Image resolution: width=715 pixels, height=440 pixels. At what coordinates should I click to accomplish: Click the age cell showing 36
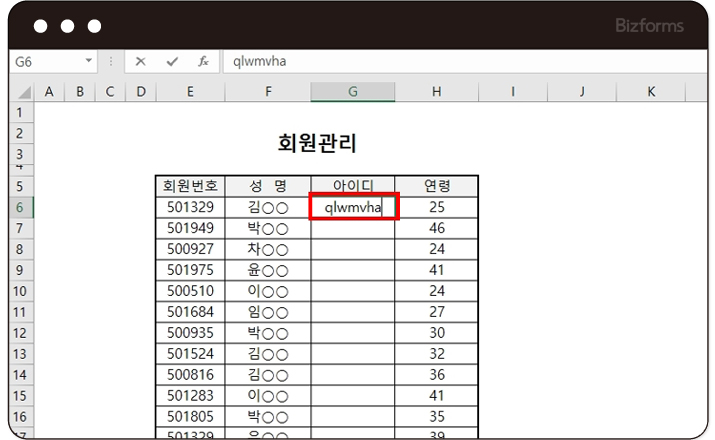tap(436, 375)
